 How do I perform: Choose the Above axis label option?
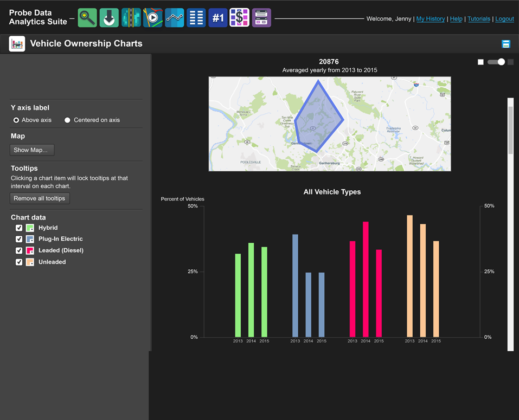coord(16,120)
